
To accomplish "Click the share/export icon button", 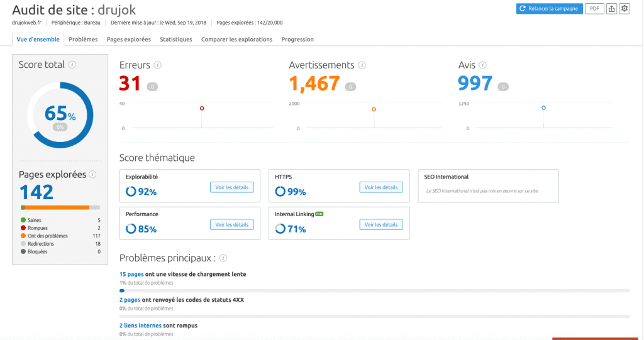I will (611, 9).
